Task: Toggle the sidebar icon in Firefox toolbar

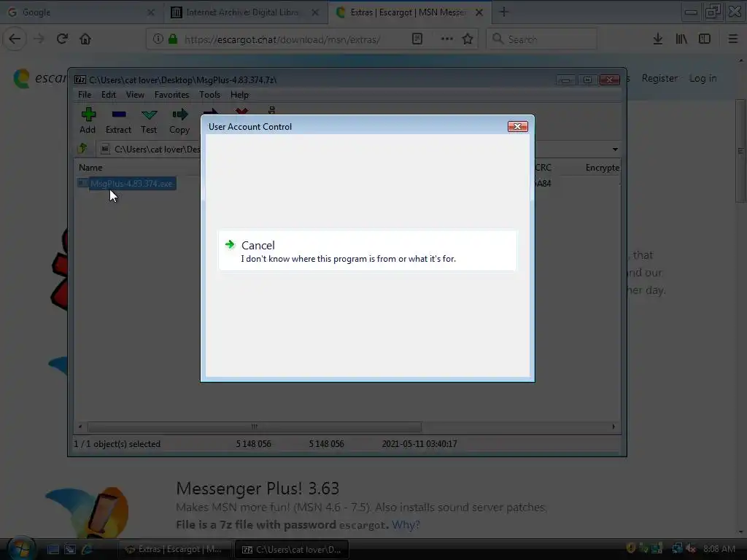Action: [x=705, y=39]
